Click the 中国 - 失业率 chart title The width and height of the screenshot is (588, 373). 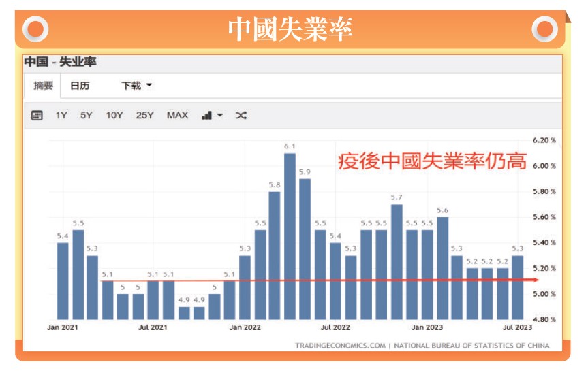click(x=60, y=63)
